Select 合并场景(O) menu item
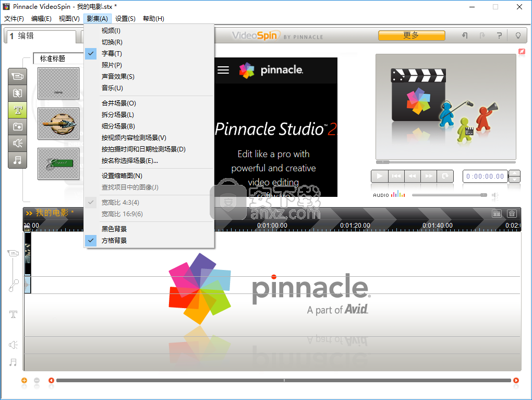 149,103
